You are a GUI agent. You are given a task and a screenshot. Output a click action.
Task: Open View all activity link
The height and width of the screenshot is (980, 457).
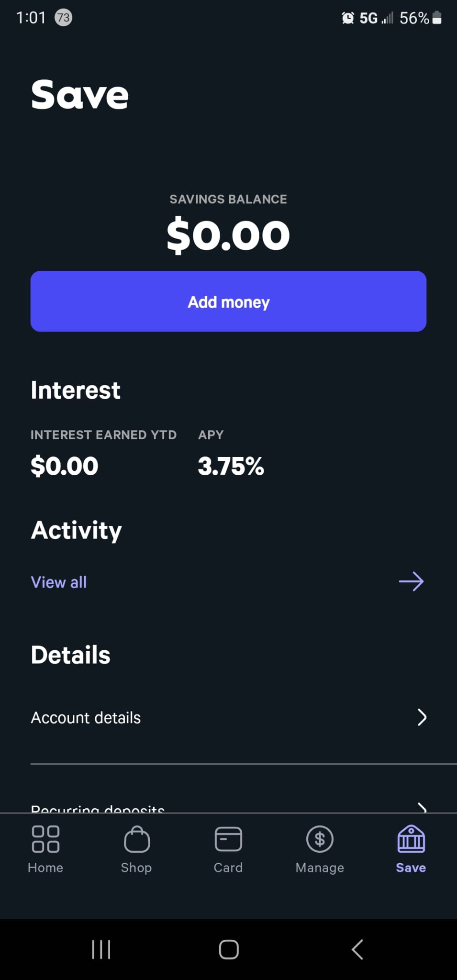point(59,582)
